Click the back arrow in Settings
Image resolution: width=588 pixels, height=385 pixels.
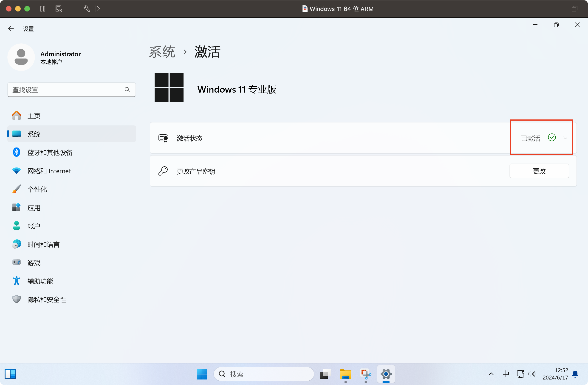click(11, 29)
